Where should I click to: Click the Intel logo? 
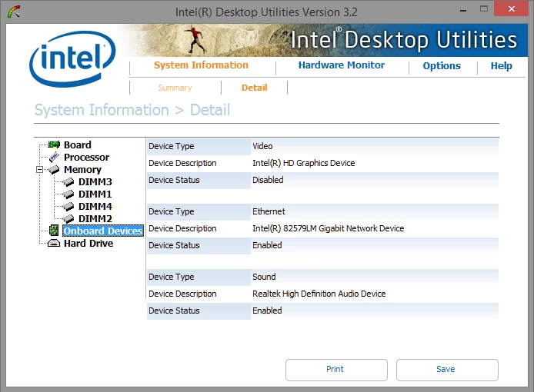[72, 58]
